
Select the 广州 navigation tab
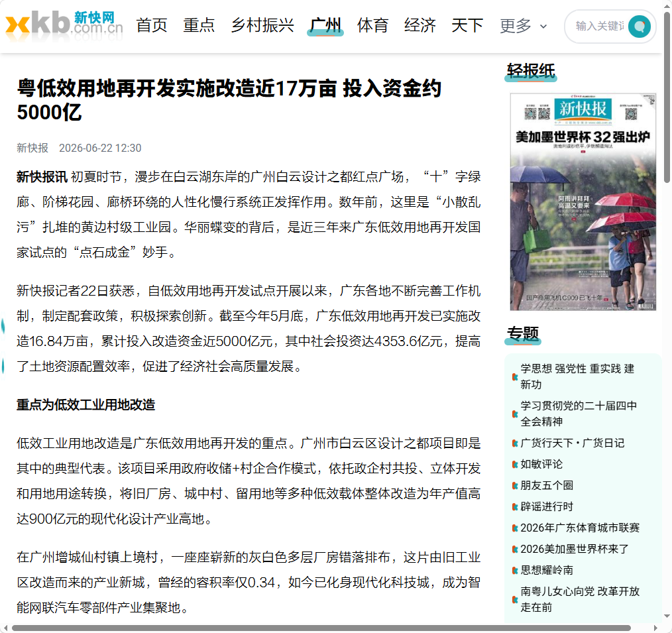coord(325,25)
